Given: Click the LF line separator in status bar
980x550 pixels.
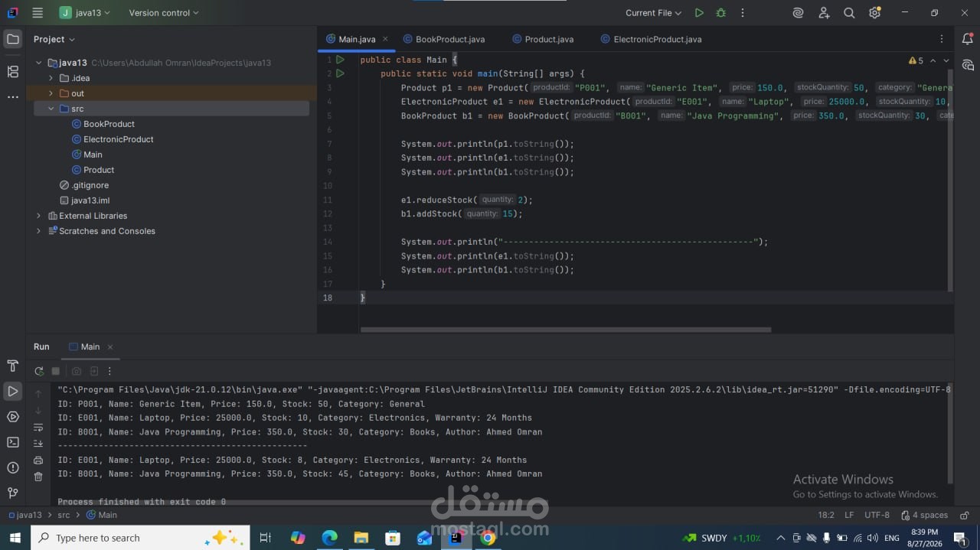Looking at the screenshot, I should pyautogui.click(x=849, y=515).
